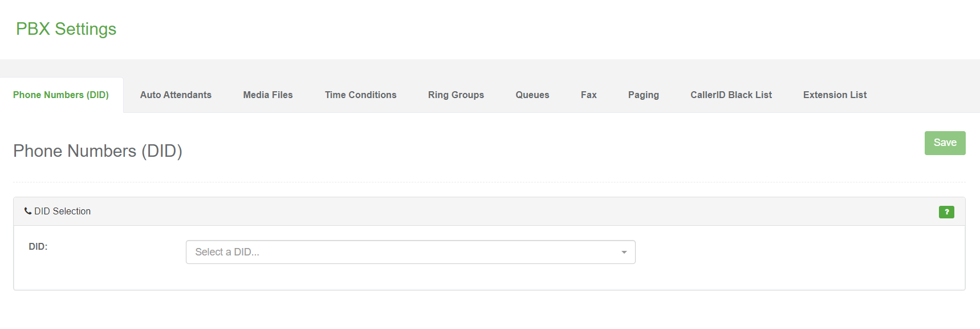Click the phone icon beside DID Selection
Image resolution: width=980 pixels, height=329 pixels.
[28, 211]
